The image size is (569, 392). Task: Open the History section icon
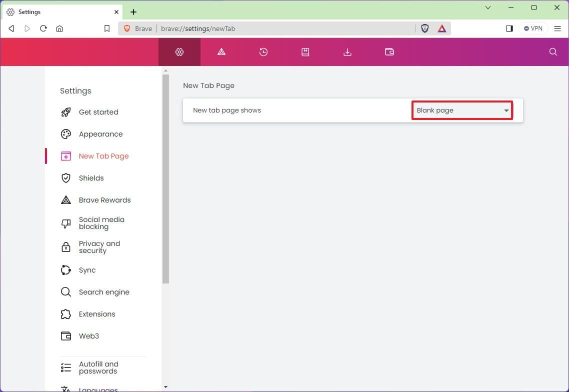[x=263, y=51]
